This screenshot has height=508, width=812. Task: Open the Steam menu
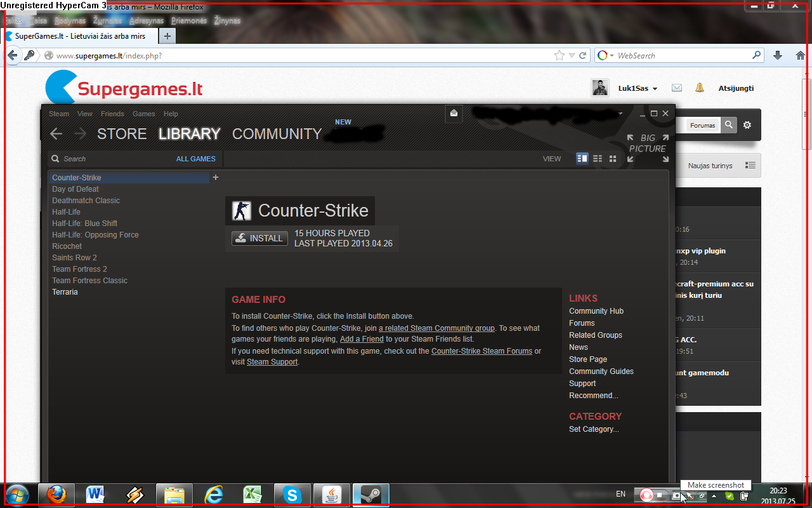(59, 114)
